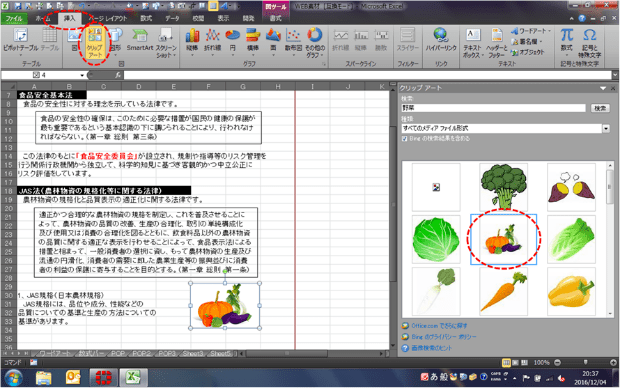The image size is (620, 388).
Task: Switch to Page Layout view in status bar
Action: coord(515,362)
